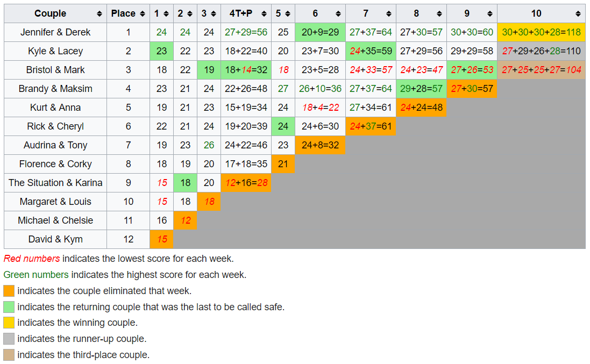Viewport: 590px width, 364px height.
Task: Click the sort arrows in the Couple header
Action: point(99,13)
